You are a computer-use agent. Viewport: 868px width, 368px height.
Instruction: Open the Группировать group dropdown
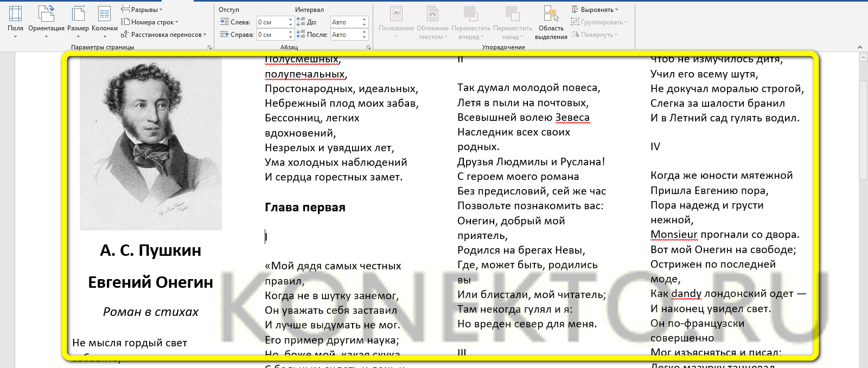tap(599, 22)
